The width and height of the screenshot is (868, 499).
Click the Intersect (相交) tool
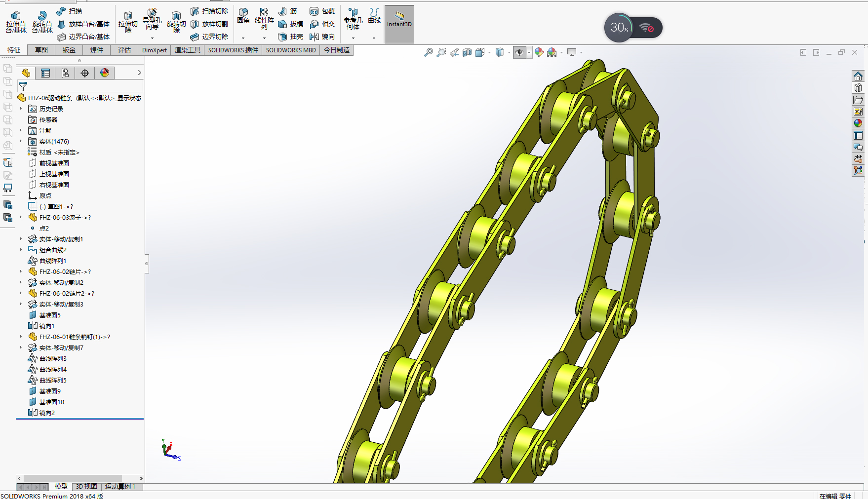point(322,24)
